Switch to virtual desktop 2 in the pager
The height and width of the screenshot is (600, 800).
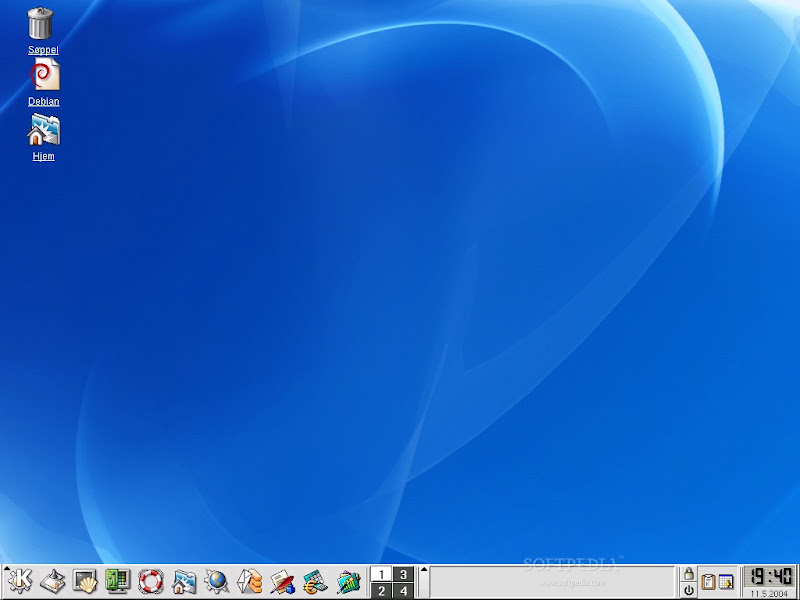[x=381, y=590]
